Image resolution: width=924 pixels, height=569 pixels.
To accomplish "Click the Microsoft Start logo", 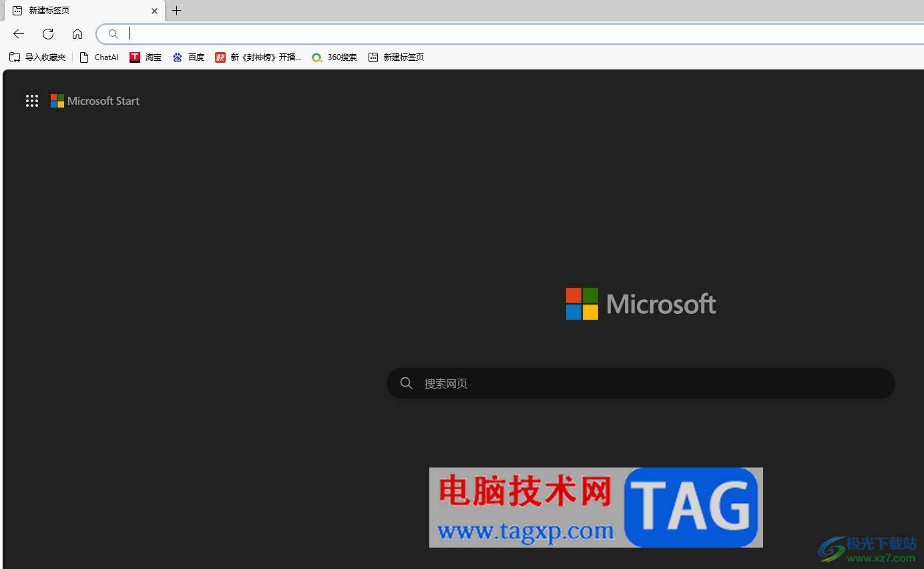I will (95, 101).
